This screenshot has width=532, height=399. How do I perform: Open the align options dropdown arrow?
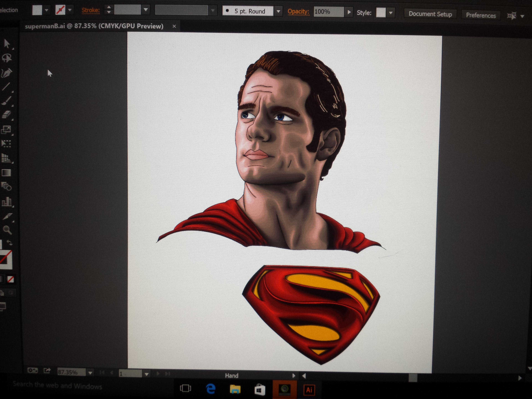522,16
